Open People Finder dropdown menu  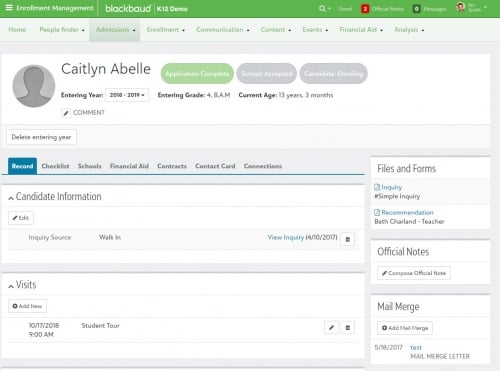pyautogui.click(x=62, y=30)
